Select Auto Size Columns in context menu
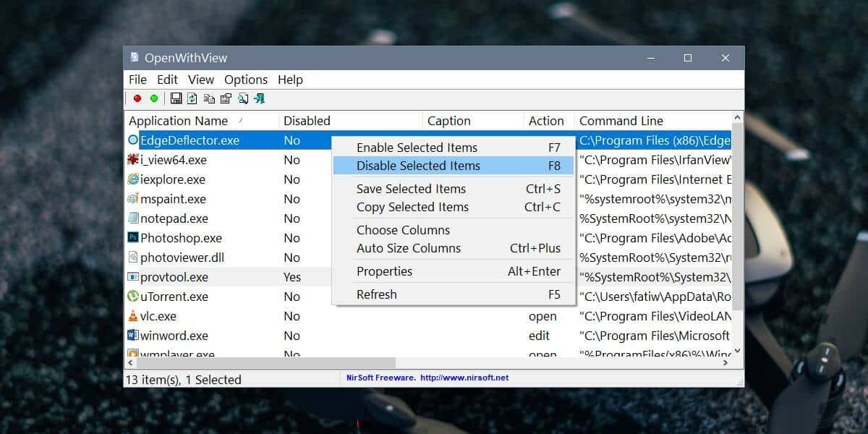The height and width of the screenshot is (434, 868). [454, 248]
